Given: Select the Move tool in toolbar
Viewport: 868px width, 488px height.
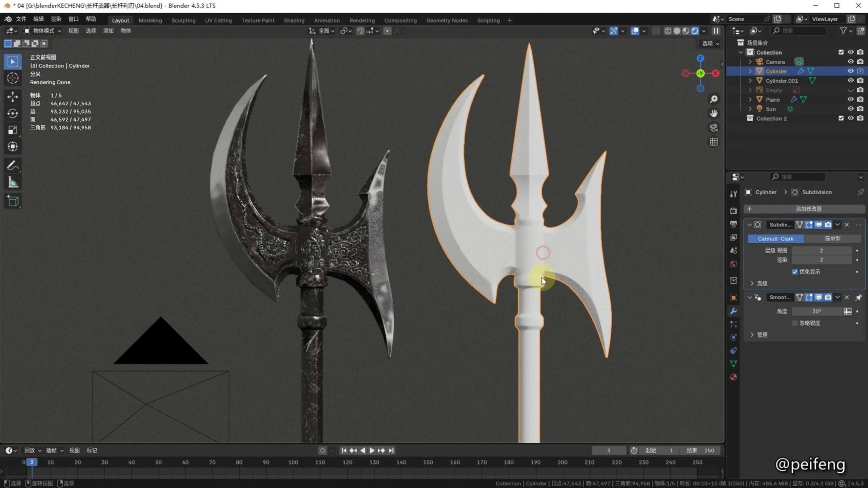Looking at the screenshot, I should coord(13,97).
